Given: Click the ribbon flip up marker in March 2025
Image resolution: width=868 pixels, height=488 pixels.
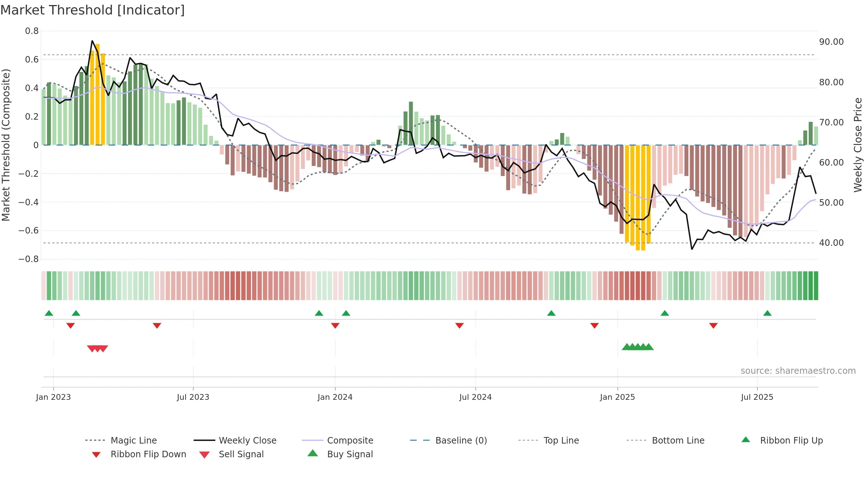Looking at the screenshot, I should (x=665, y=313).
